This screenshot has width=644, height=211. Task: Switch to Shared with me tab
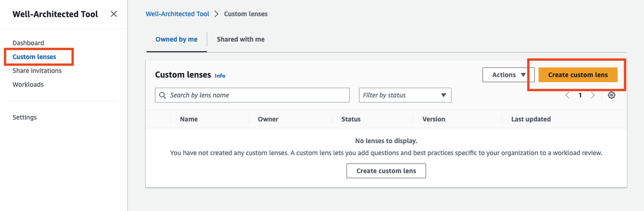point(241,39)
